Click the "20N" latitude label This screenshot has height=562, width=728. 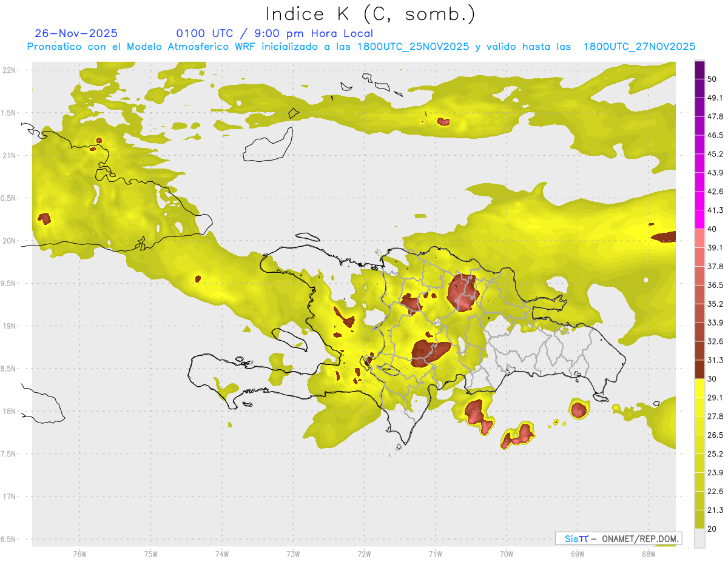10,241
